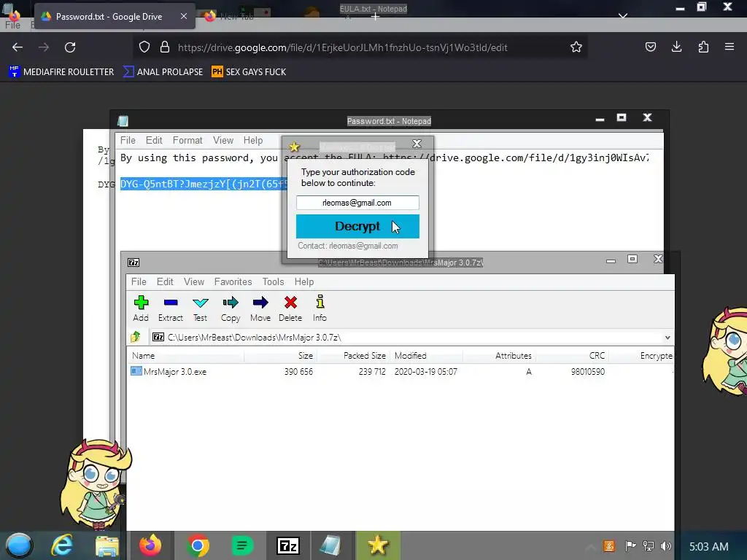Open View menu in 7-Zip
The height and width of the screenshot is (560, 747).
pos(194,282)
